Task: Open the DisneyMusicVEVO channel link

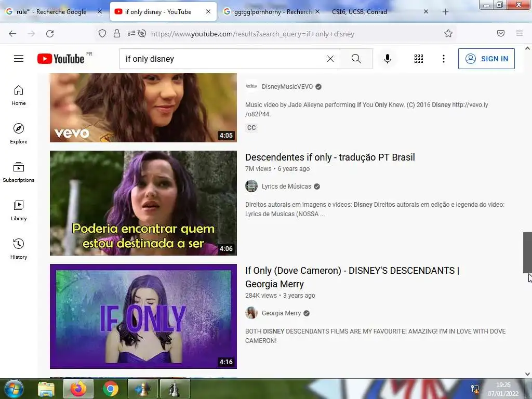Action: 287,87
